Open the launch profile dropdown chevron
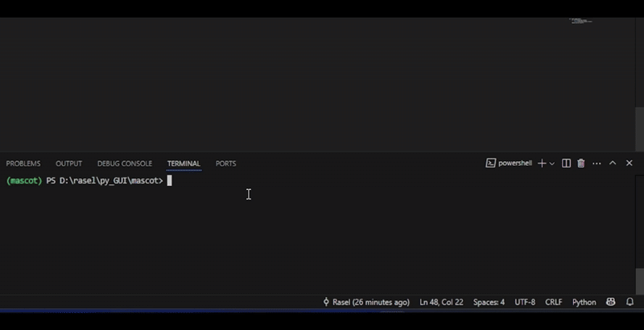The height and width of the screenshot is (330, 644). pos(552,163)
